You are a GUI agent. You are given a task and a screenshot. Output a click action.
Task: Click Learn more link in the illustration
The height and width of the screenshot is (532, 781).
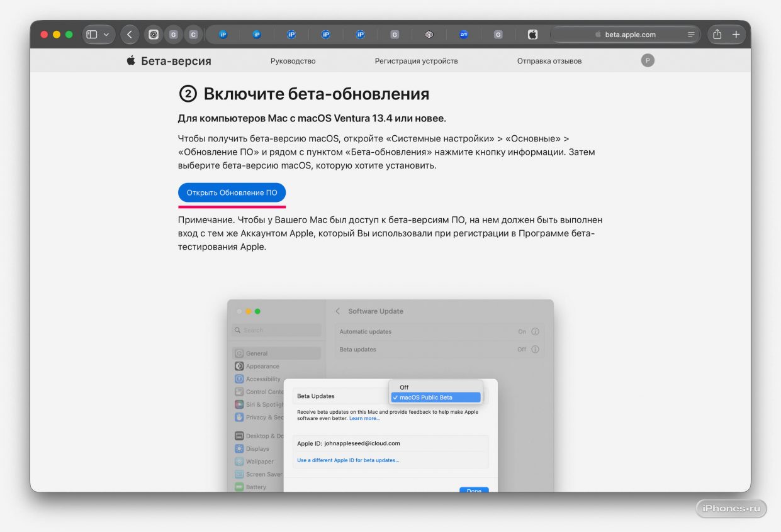tap(365, 418)
